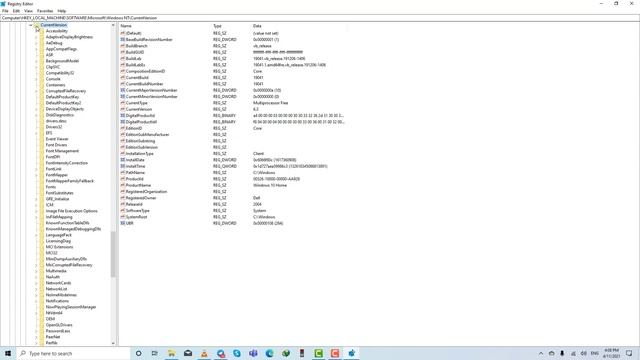Image resolution: width=640 pixels, height=360 pixels.
Task: Click the tree pane vertical scrollbar thumb
Action: pyautogui.click(x=113, y=254)
